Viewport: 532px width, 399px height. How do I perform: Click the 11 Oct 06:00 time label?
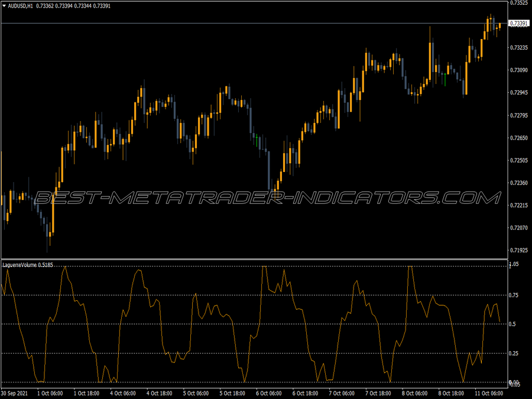[489, 393]
